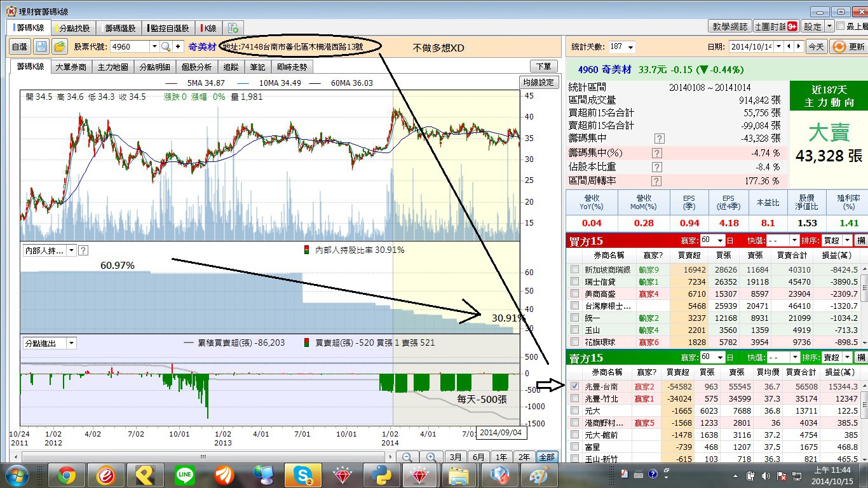Image resolution: width=868 pixels, height=488 pixels.
Task: Switch to the 籌碼選股 top tab
Action: pyautogui.click(x=120, y=28)
